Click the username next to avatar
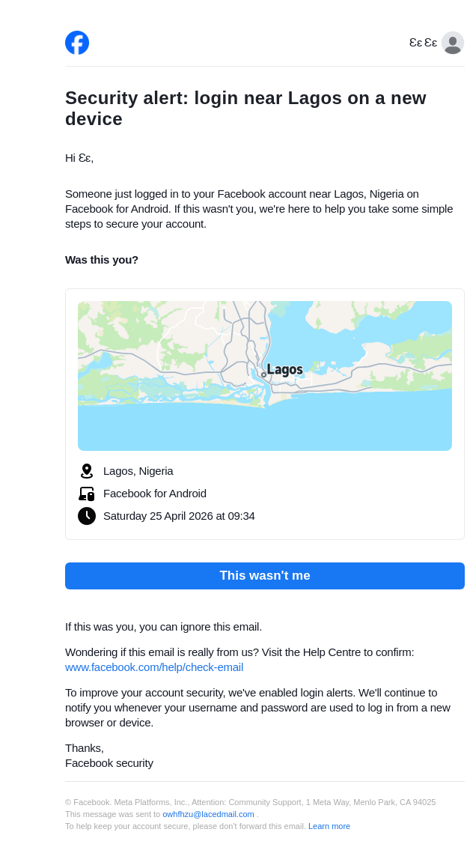Screen dimensions: 467x868 click(x=423, y=43)
